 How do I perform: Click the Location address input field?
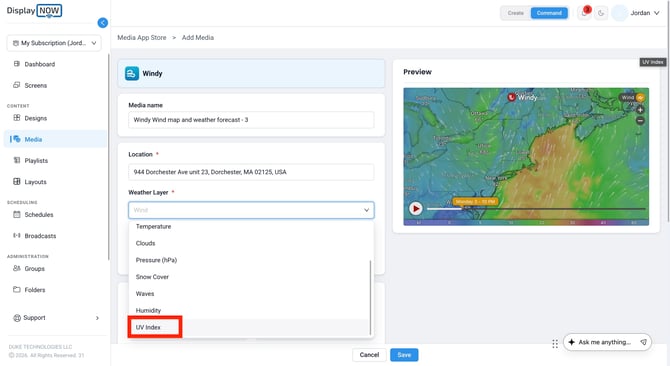coord(251,172)
